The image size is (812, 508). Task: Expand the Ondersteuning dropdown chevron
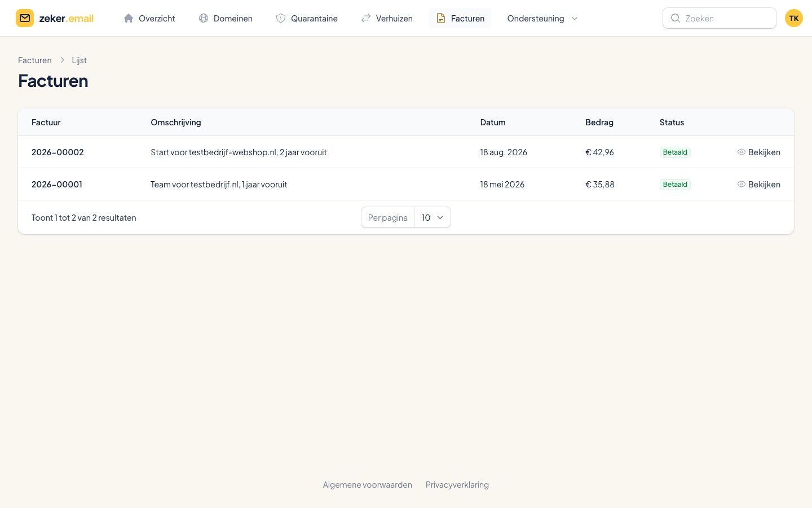[575, 18]
